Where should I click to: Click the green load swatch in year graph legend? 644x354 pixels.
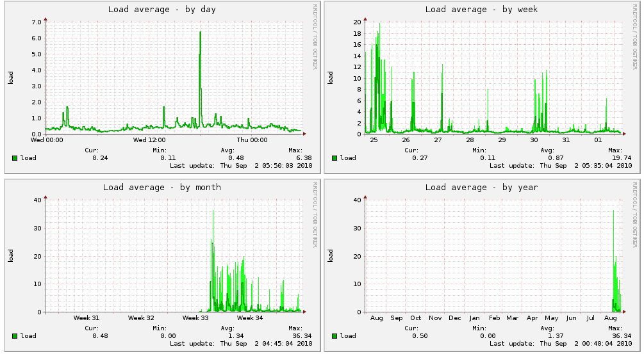pos(334,336)
